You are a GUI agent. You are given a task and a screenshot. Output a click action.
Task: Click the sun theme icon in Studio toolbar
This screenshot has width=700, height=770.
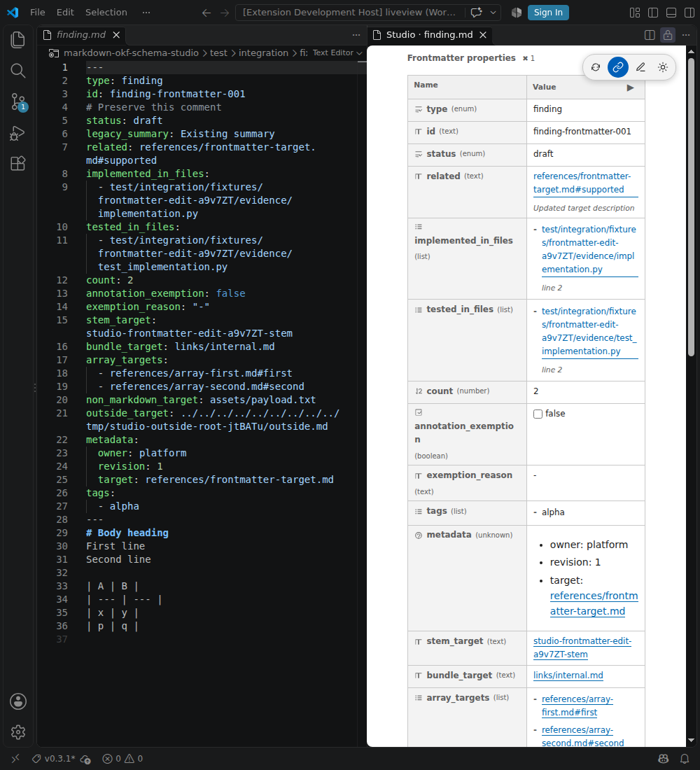[663, 67]
